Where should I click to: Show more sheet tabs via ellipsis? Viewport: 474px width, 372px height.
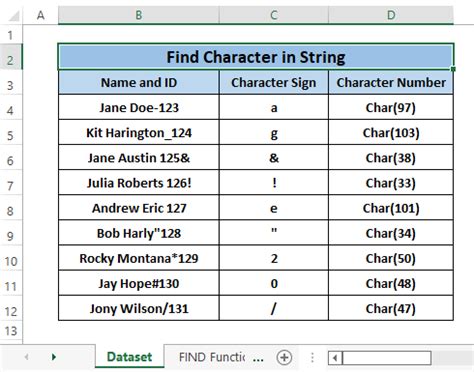click(258, 359)
